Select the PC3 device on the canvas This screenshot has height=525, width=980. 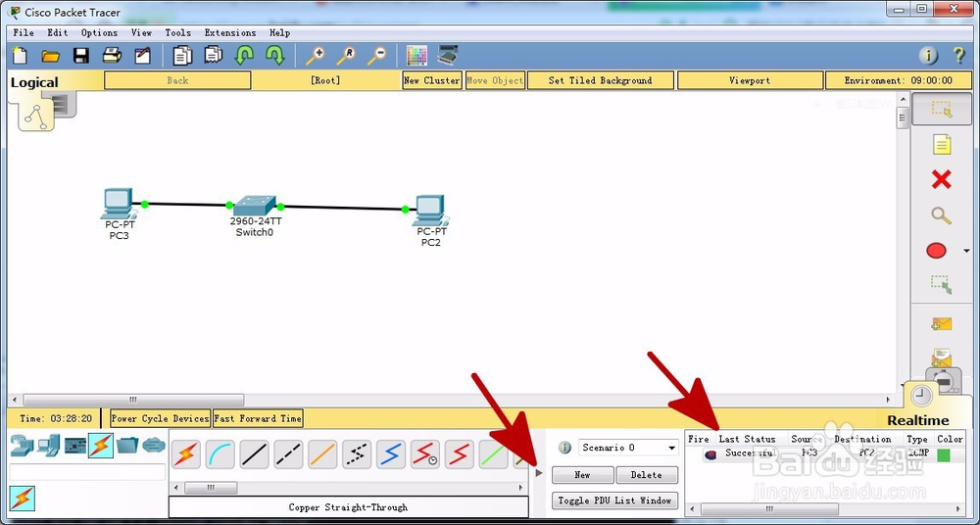pyautogui.click(x=119, y=204)
